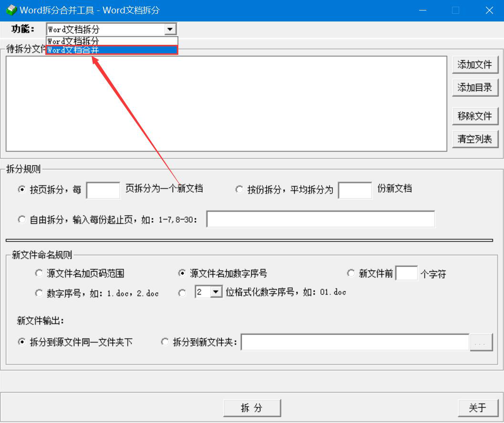Focus the 自由拆分 page ranges input field

tap(320, 219)
